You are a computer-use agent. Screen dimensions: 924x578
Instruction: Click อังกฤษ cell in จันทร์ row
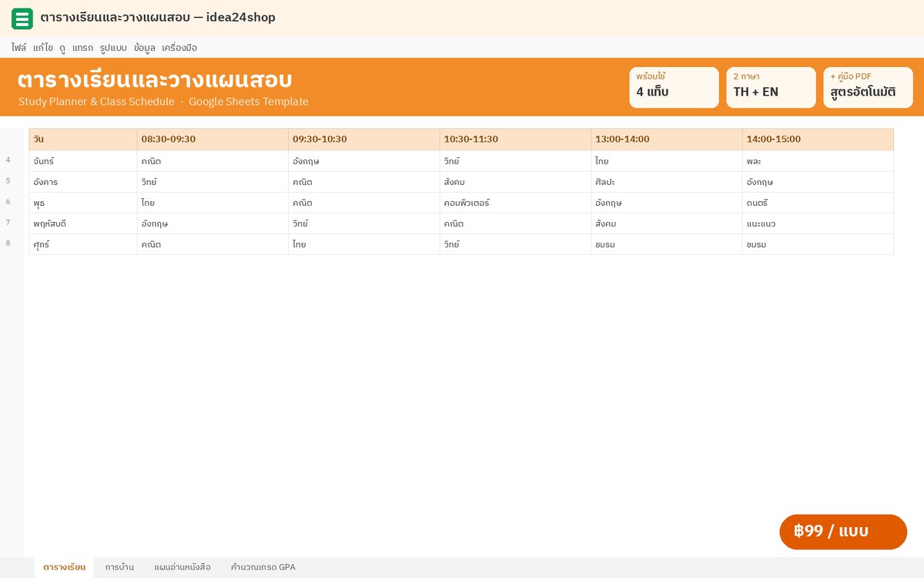[364, 161]
